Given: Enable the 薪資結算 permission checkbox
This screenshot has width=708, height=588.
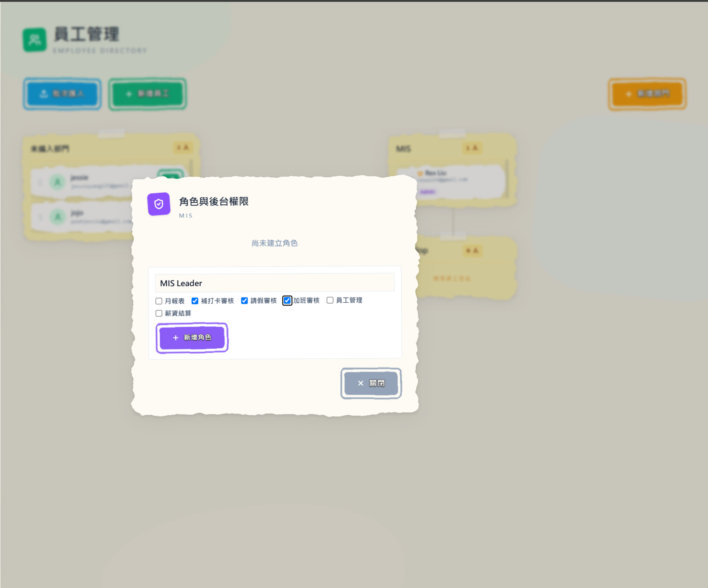Looking at the screenshot, I should point(159,313).
